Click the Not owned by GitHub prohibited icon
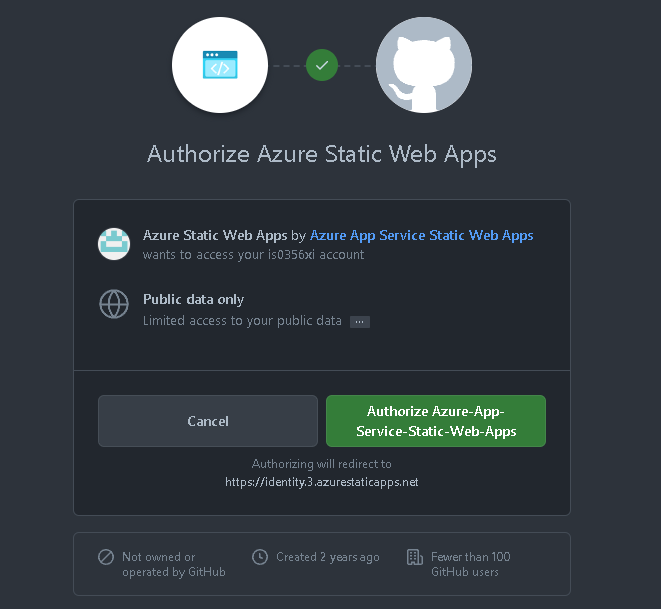Image resolution: width=661 pixels, height=609 pixels. pos(106,557)
